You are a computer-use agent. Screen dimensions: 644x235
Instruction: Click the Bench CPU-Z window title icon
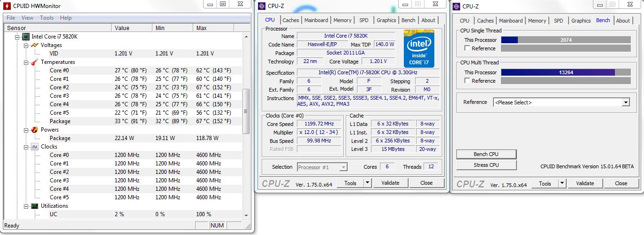coord(457,6)
